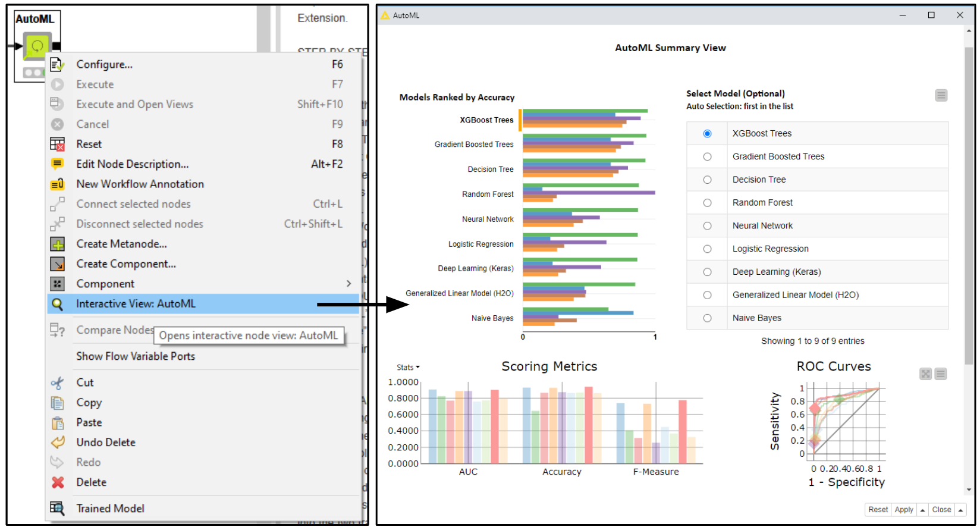Screen dimensions: 980x530
Task: Select the Gradient Boosted Trees radio button
Action: click(x=707, y=156)
